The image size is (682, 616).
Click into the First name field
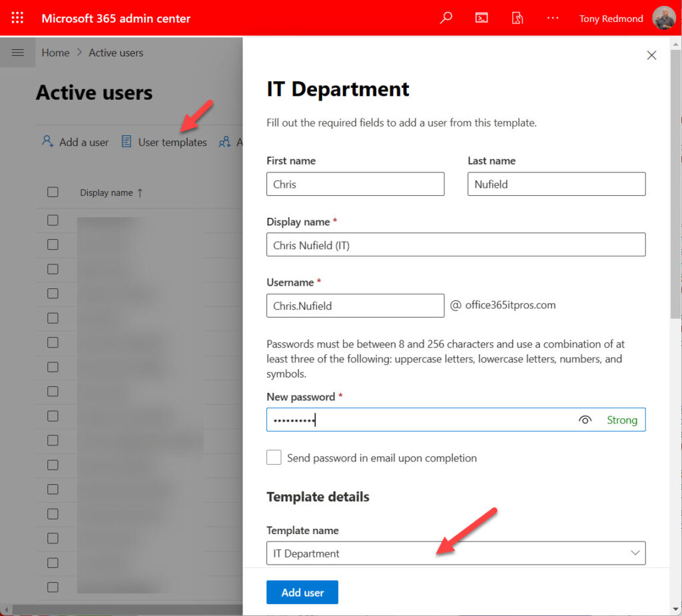tap(356, 184)
